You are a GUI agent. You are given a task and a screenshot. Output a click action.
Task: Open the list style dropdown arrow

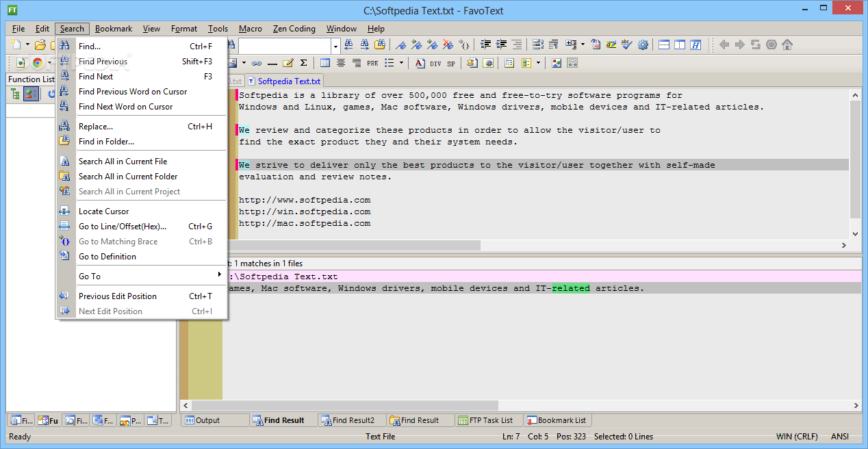pyautogui.click(x=402, y=63)
